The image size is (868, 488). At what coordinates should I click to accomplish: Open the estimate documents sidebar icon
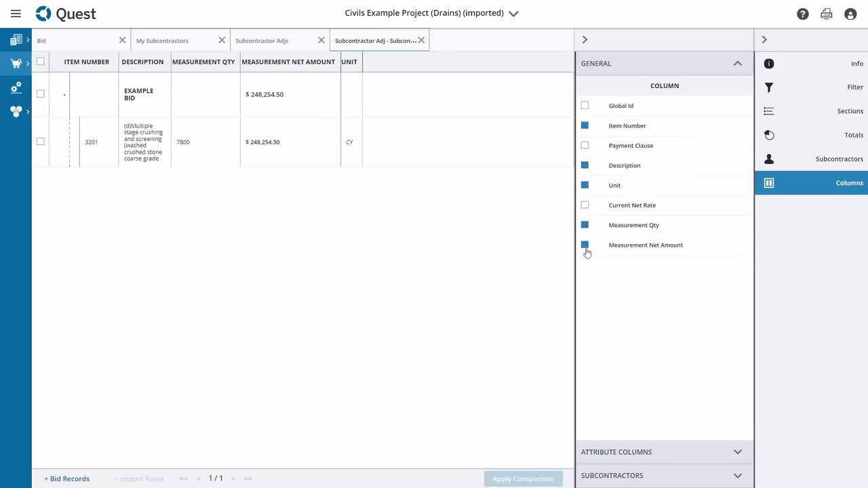pos(16,40)
